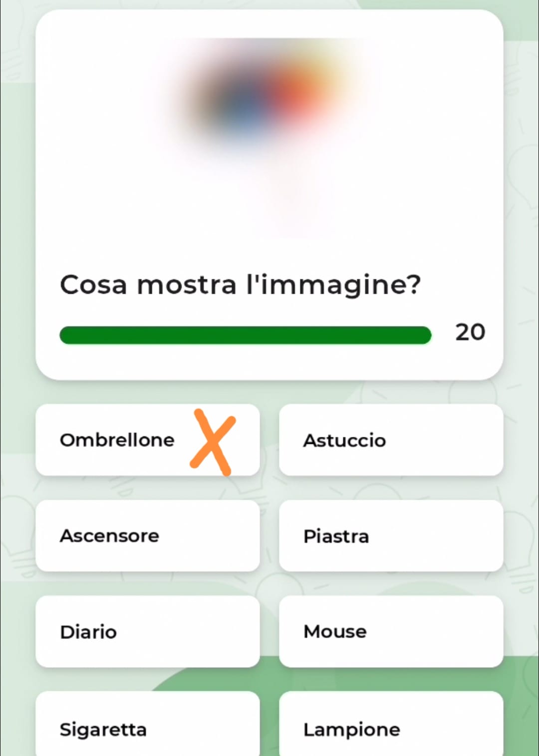Screen dimensions: 539x756
Task: Select the Sigaretta answer
Action: point(148,724)
